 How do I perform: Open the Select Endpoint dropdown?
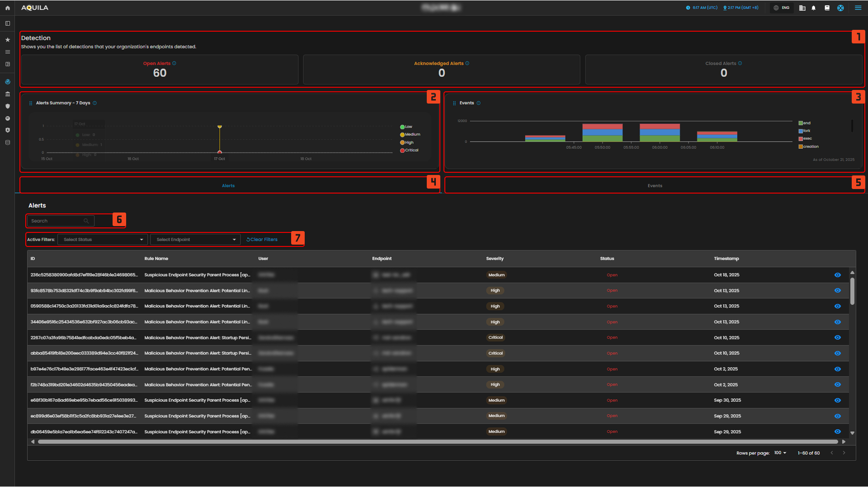(195, 240)
